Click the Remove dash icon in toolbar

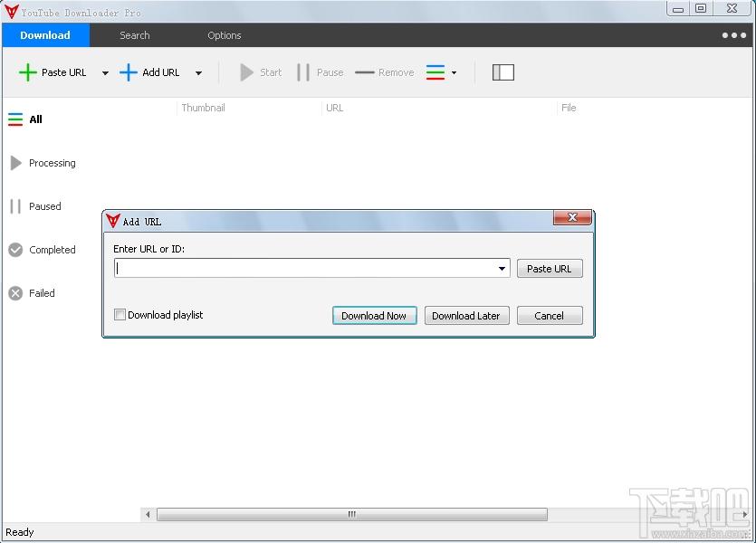coord(365,72)
